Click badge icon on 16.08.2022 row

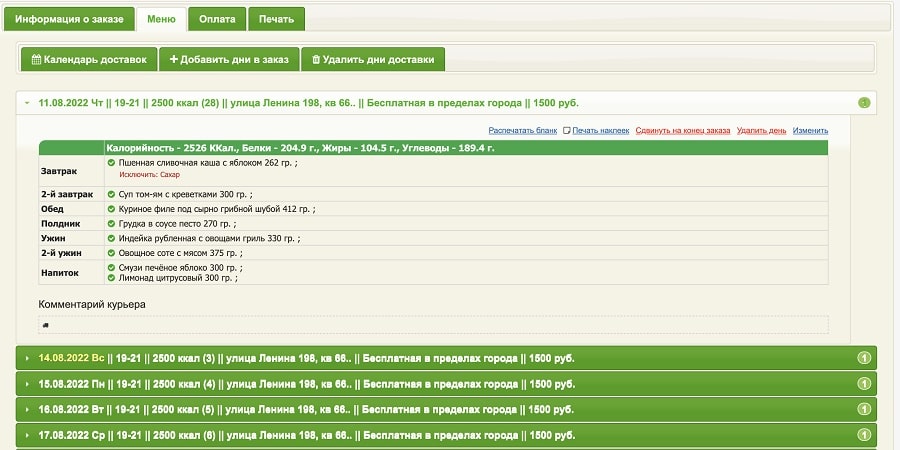tap(864, 409)
